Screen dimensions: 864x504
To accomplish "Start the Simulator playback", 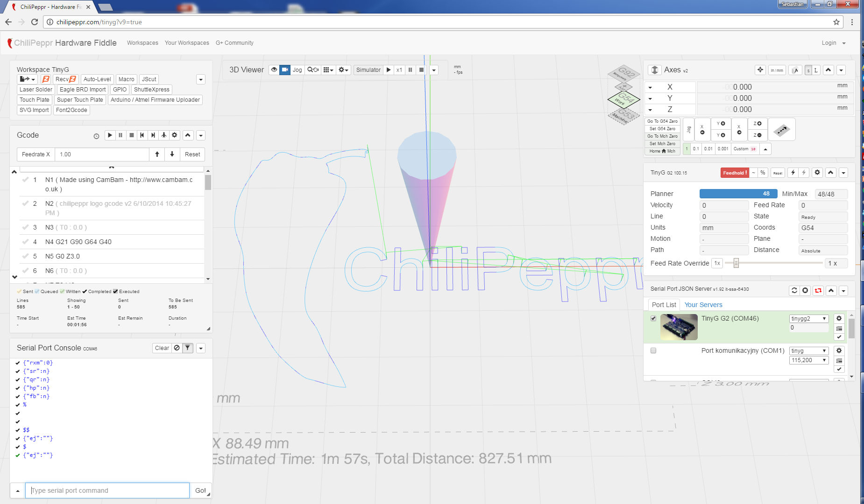I will click(389, 70).
